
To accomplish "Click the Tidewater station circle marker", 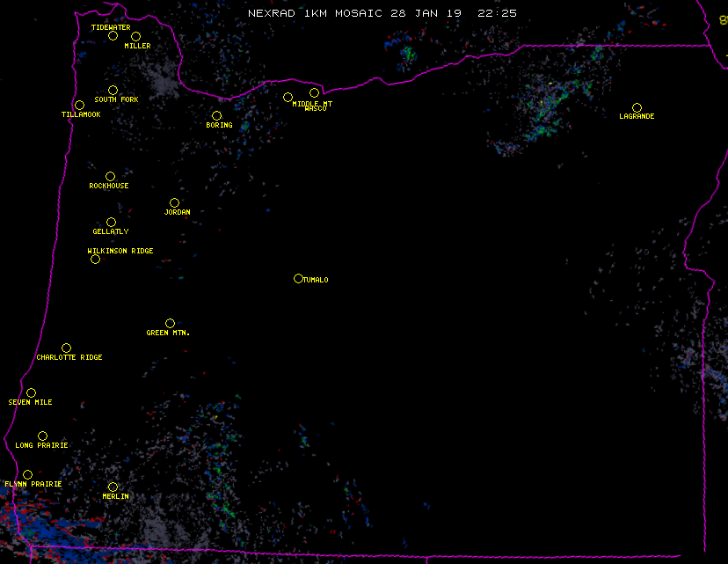I will tap(113, 36).
